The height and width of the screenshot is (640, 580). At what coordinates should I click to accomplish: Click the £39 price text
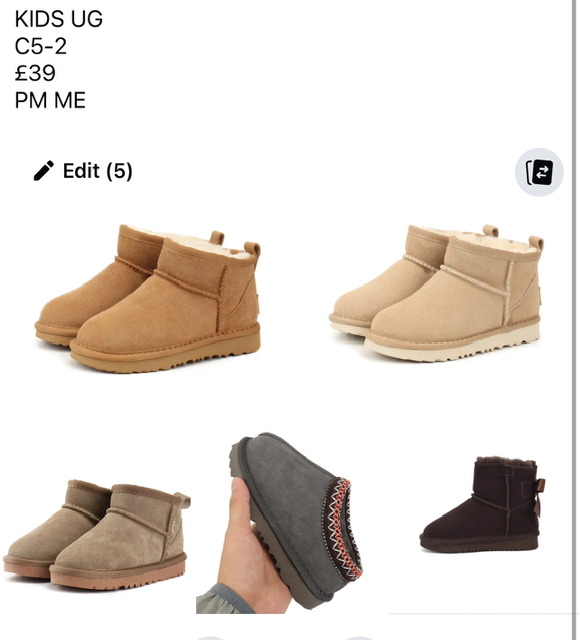(x=35, y=73)
